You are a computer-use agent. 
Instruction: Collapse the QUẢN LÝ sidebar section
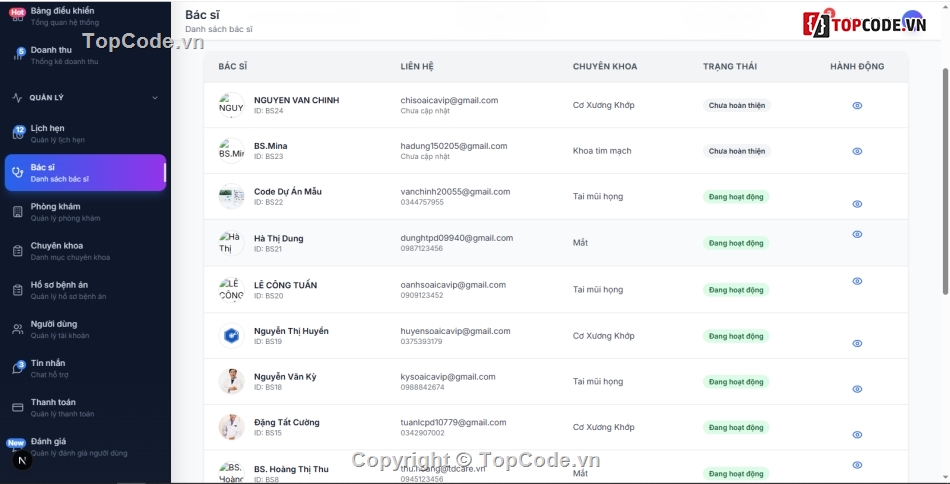154,98
